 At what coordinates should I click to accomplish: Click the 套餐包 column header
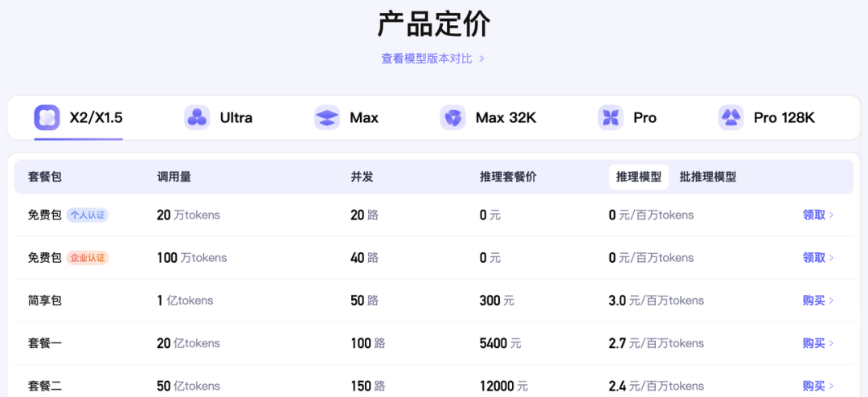click(44, 177)
